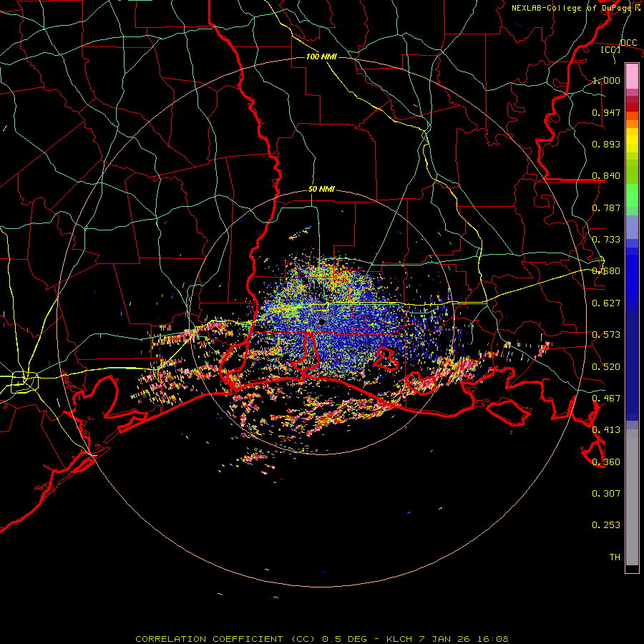Click the 0.520 value on the color scale

606,367
